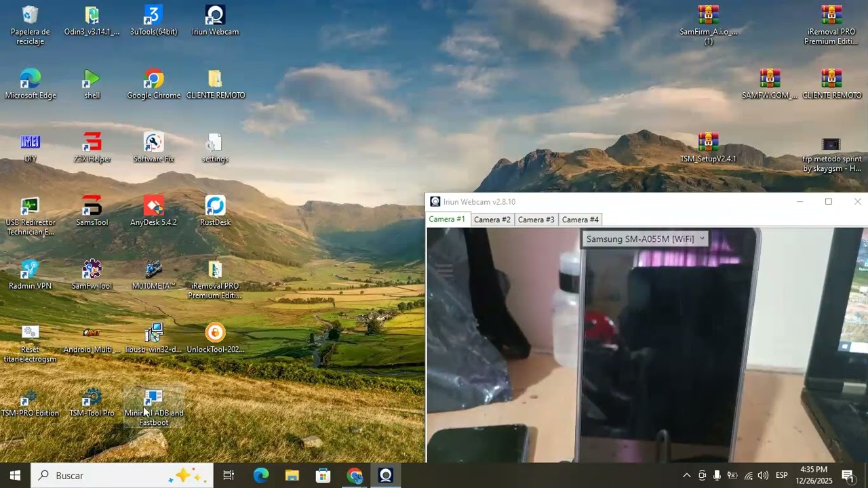Viewport: 868px width, 488px height.
Task: Click the microphone tray icon
Action: (x=717, y=476)
